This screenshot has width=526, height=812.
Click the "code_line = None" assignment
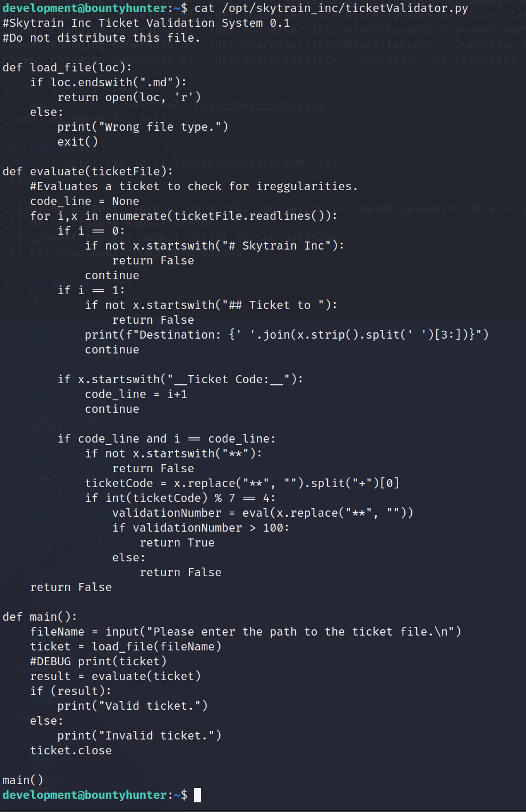[x=85, y=201]
